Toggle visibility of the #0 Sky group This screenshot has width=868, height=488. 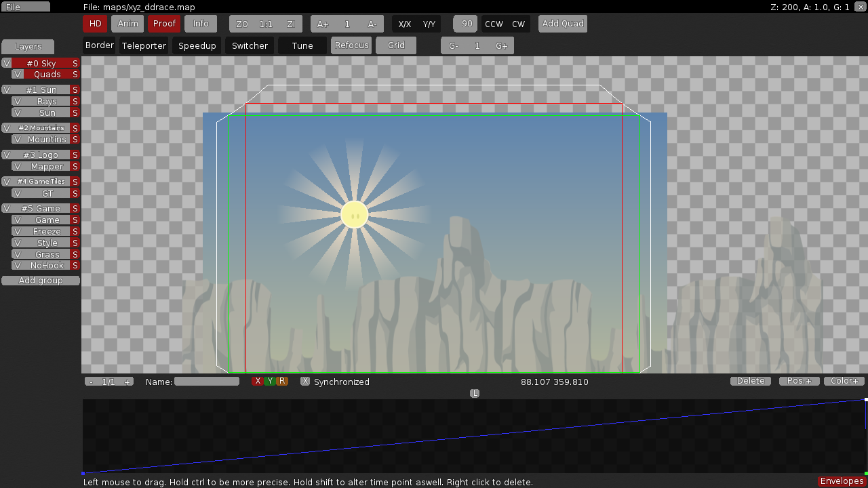(x=7, y=63)
